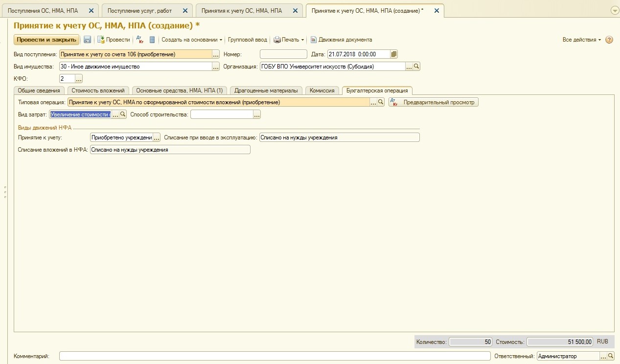Image resolution: width=620 pixels, height=364 pixels.
Task: Close the Поступление услуг, работ tab
Action: click(x=185, y=10)
